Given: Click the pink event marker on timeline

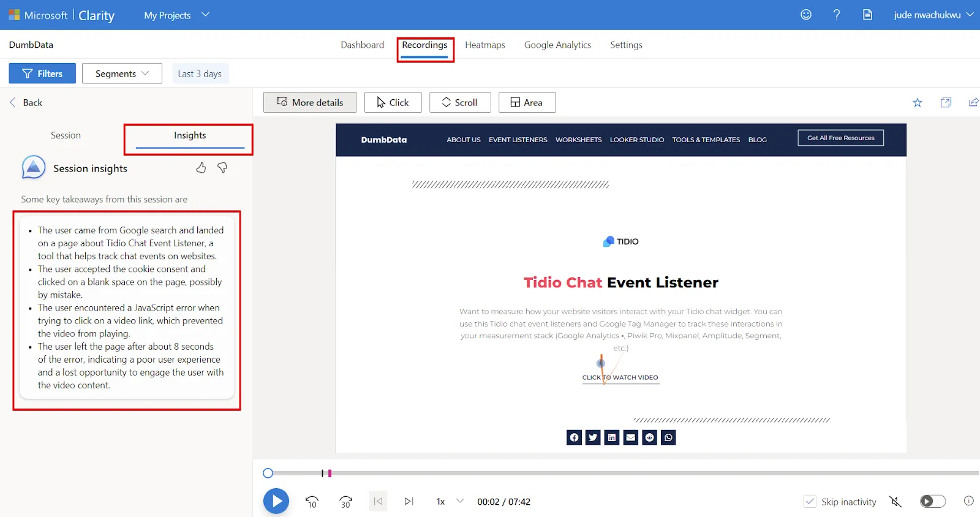Looking at the screenshot, I should pyautogui.click(x=330, y=473).
